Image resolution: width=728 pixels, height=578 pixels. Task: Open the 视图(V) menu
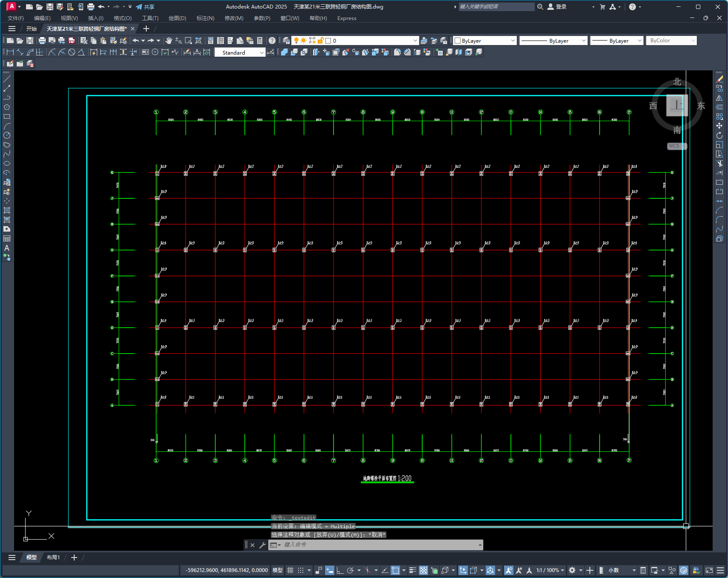69,18
